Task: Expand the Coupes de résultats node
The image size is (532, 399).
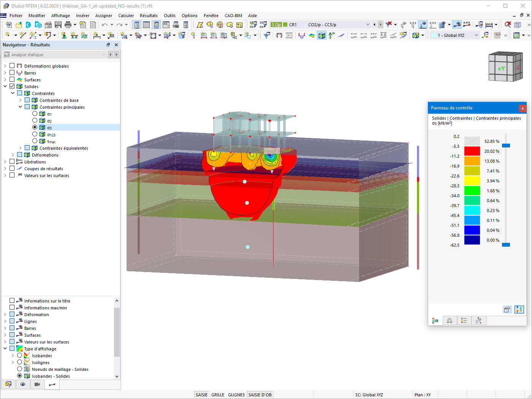Action: point(5,168)
